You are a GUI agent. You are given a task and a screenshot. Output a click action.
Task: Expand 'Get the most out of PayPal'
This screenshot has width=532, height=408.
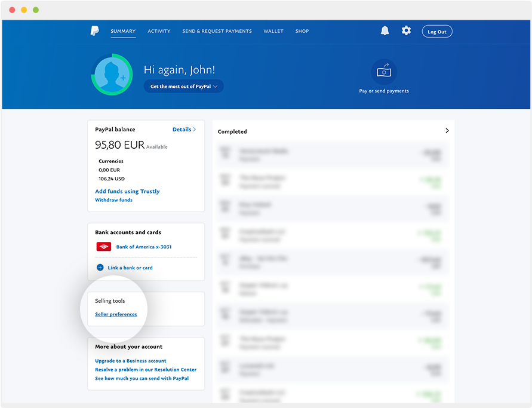click(x=183, y=86)
